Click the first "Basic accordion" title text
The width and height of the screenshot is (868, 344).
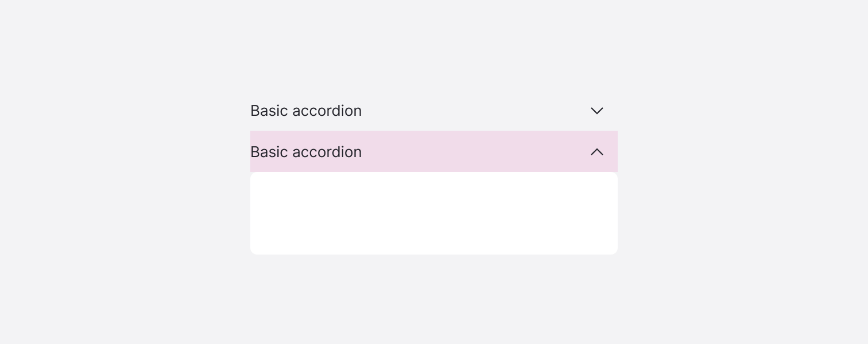[306, 111]
